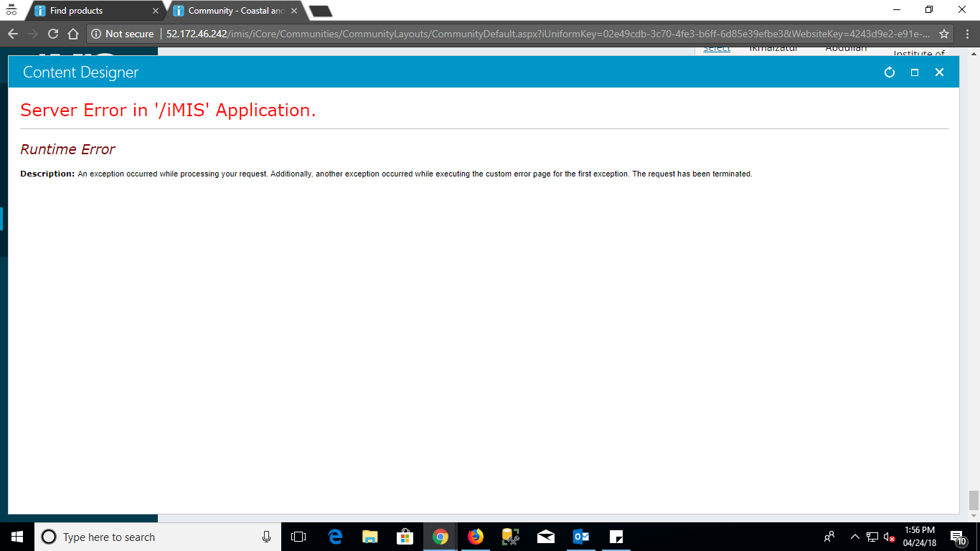Close the Find products tab
Image resolution: width=980 pixels, height=551 pixels.
[156, 11]
